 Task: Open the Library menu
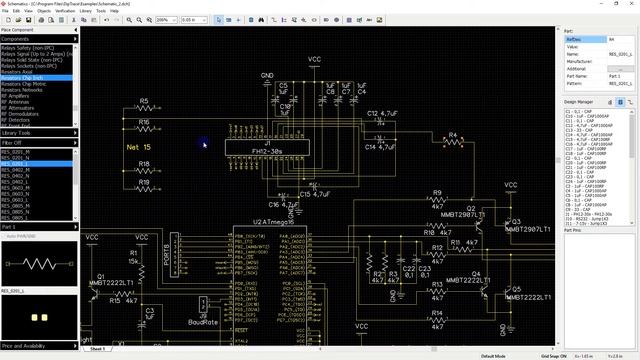[x=86, y=11]
